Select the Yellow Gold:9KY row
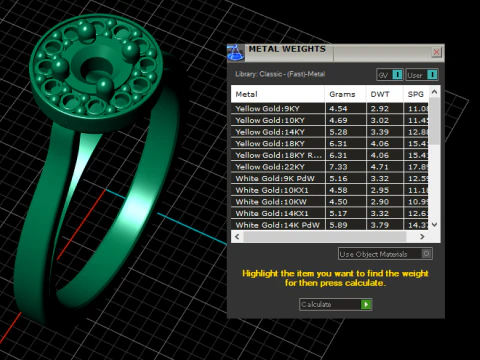Image resolution: width=480 pixels, height=360 pixels. pos(330,108)
